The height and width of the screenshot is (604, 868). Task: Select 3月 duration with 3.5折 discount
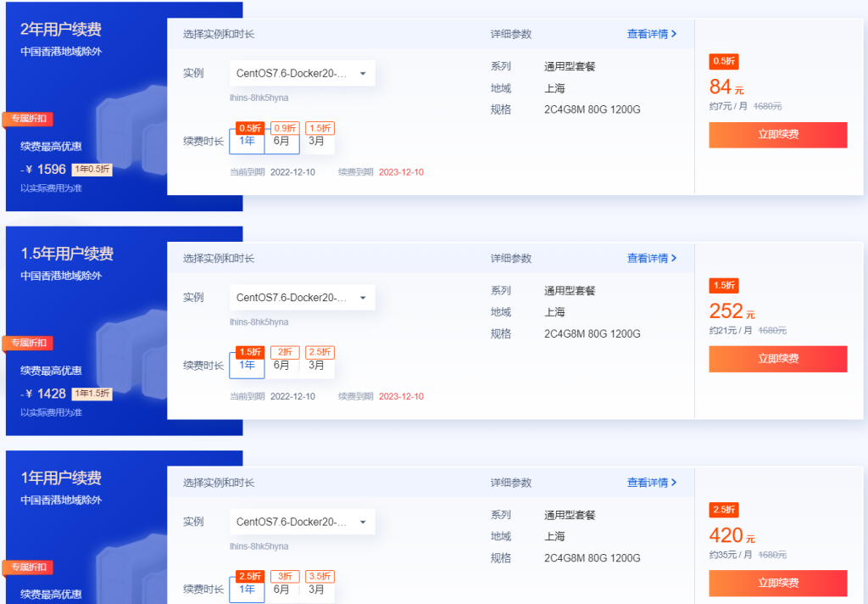[x=317, y=589]
